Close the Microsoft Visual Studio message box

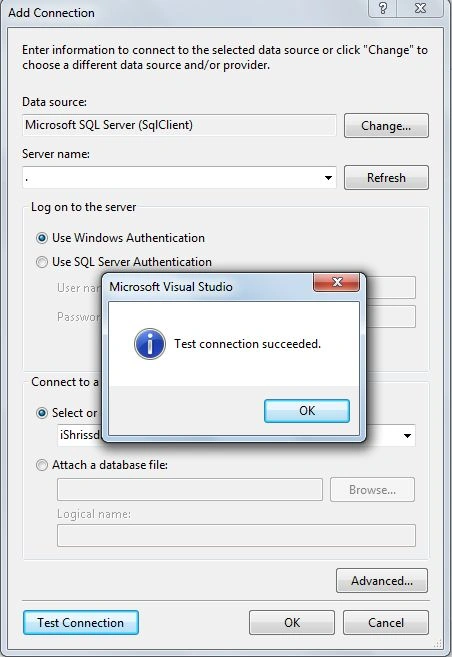tap(336, 282)
